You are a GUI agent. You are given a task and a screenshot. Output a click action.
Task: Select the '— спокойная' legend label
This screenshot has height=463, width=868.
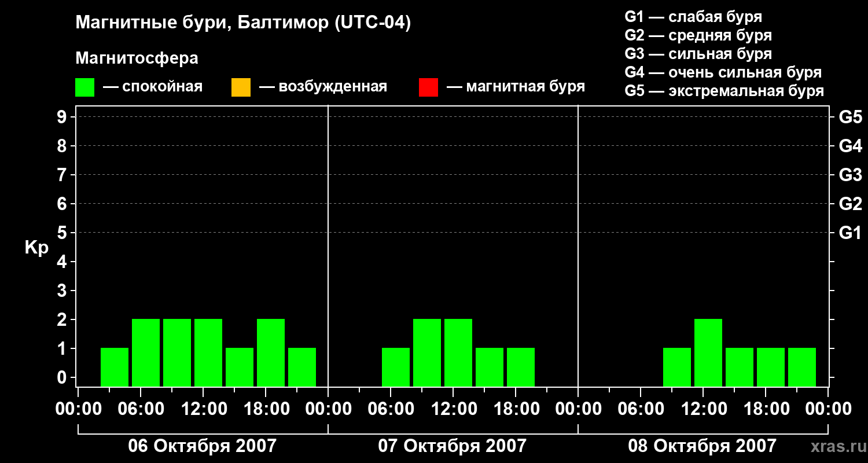[153, 87]
